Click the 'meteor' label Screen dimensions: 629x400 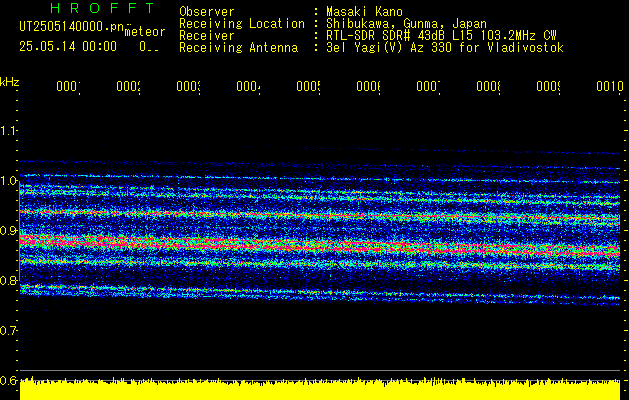[x=145, y=32]
